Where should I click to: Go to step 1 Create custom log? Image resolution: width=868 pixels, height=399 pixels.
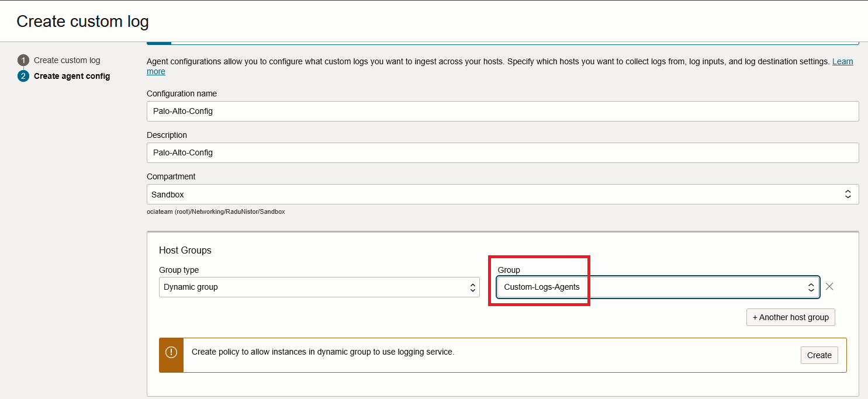click(67, 60)
